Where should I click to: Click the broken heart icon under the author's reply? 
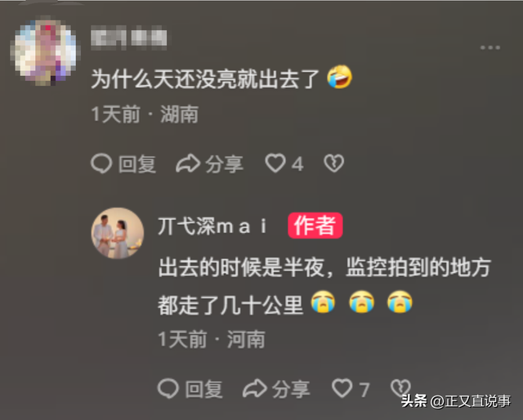[x=400, y=388]
